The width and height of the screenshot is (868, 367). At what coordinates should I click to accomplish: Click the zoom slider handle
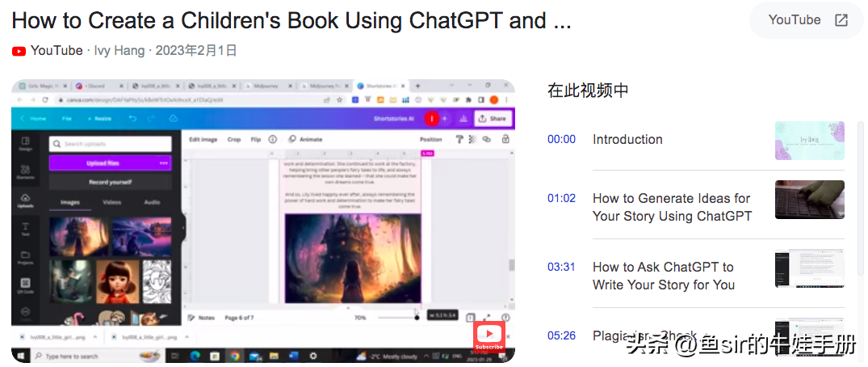coord(417,318)
